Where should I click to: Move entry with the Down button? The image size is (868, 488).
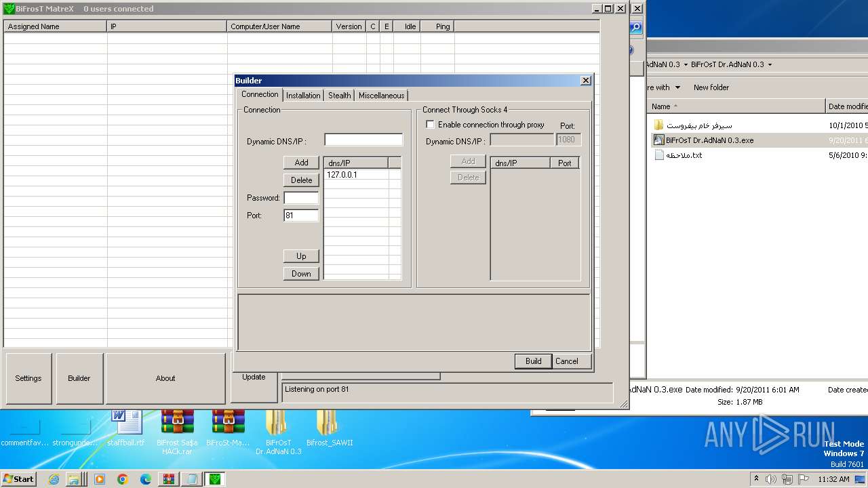[x=301, y=274]
